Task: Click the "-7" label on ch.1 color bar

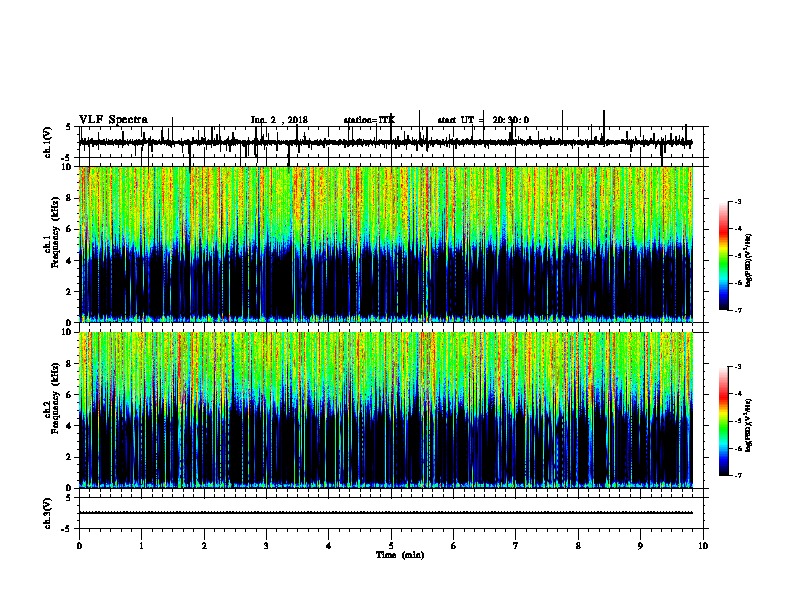Action: (738, 310)
